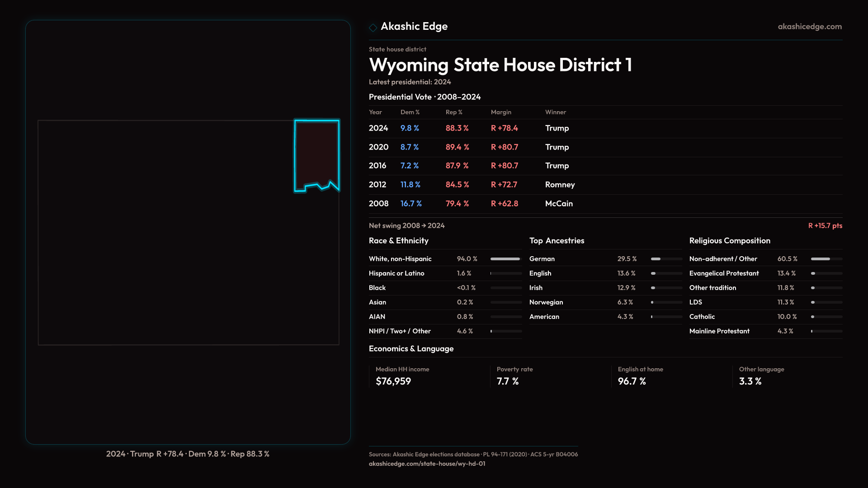Image resolution: width=868 pixels, height=488 pixels.
Task: Click the highlighted district shape on map
Action: coord(316,154)
